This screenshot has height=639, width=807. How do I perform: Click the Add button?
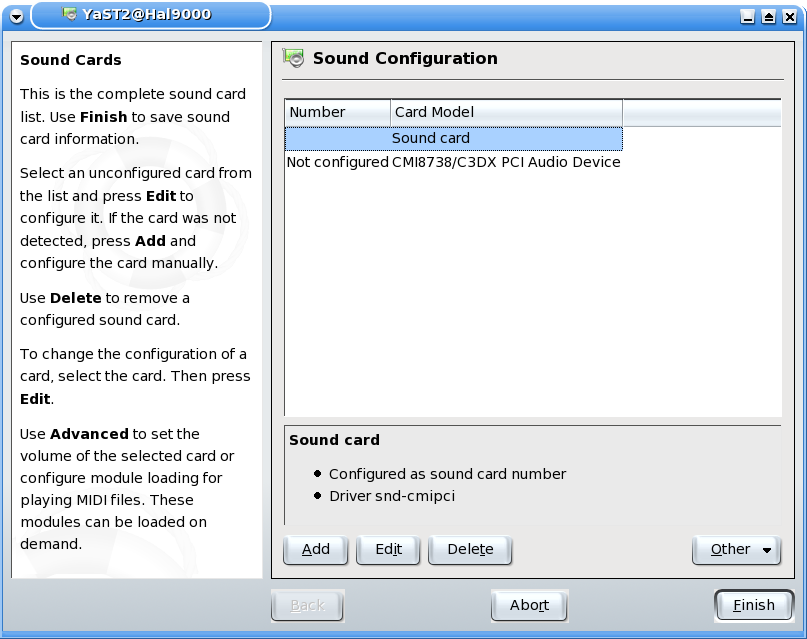(x=315, y=549)
